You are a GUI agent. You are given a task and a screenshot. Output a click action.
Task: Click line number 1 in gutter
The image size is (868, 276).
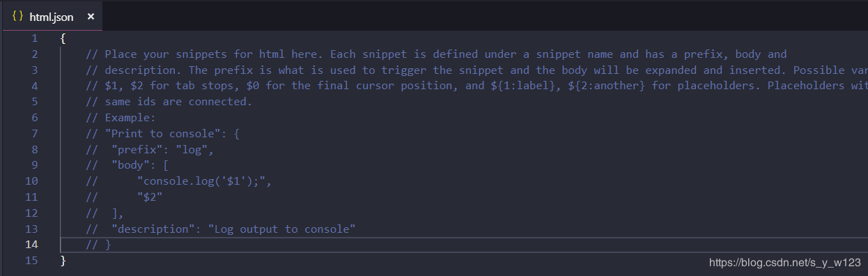pos(35,38)
